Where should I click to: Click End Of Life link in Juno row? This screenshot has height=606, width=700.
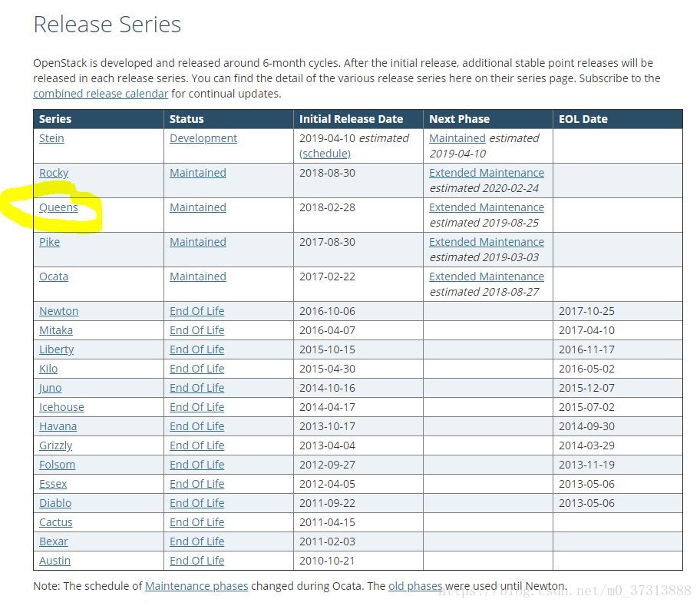(x=196, y=388)
